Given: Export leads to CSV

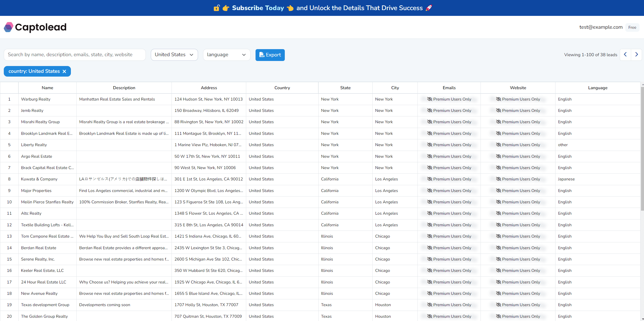Looking at the screenshot, I should point(270,55).
